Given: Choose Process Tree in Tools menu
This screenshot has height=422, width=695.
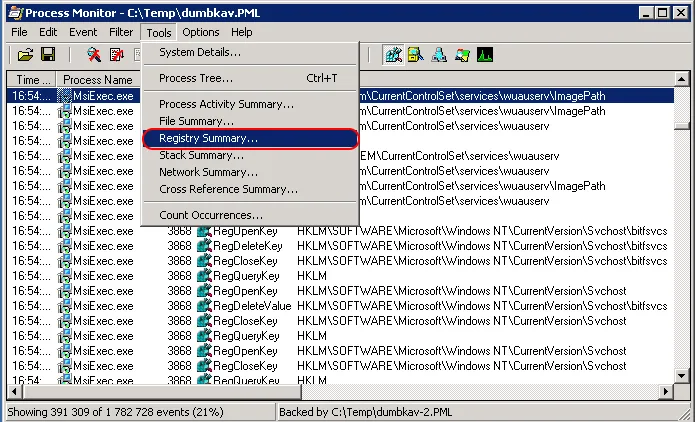Looking at the screenshot, I should [196, 78].
